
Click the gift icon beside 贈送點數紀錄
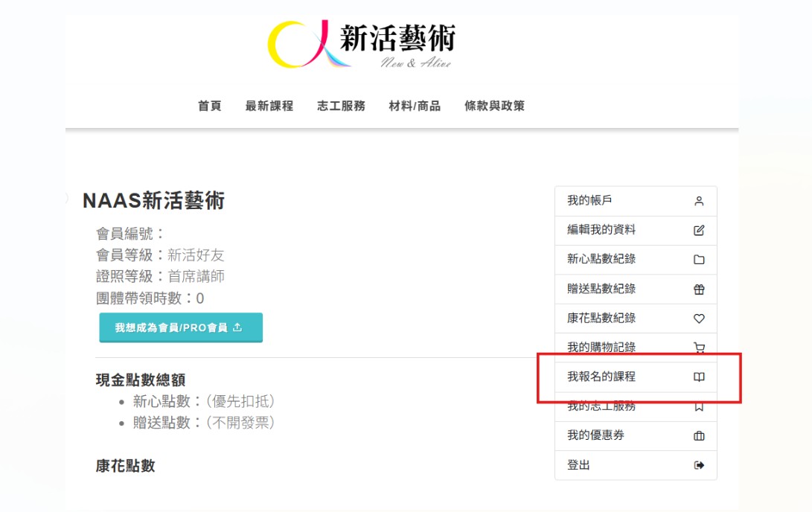pos(699,289)
